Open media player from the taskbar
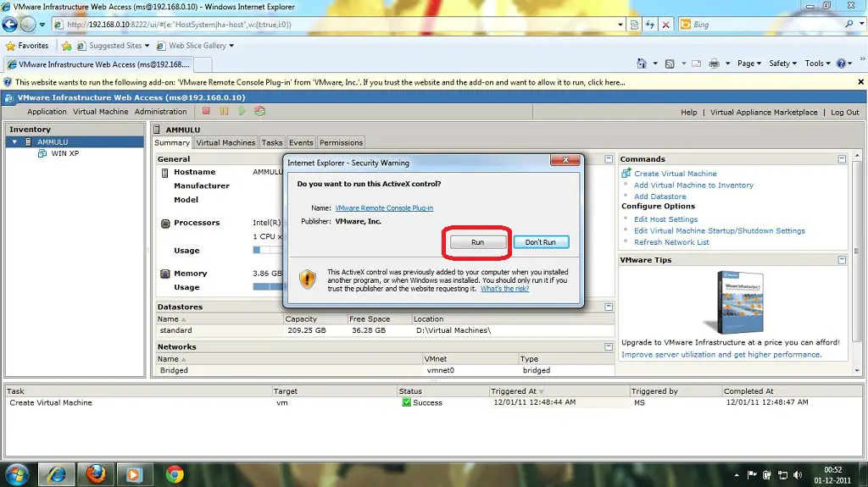 (133, 475)
